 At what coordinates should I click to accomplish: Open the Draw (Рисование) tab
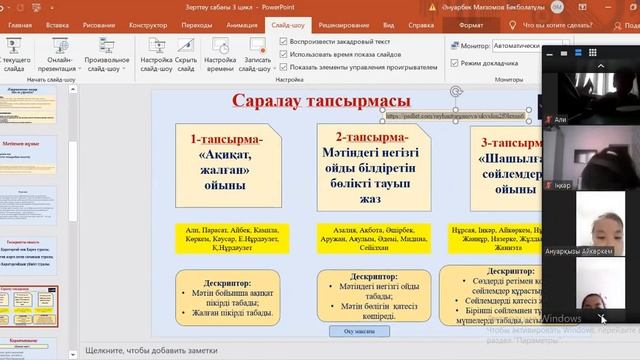pos(99,25)
